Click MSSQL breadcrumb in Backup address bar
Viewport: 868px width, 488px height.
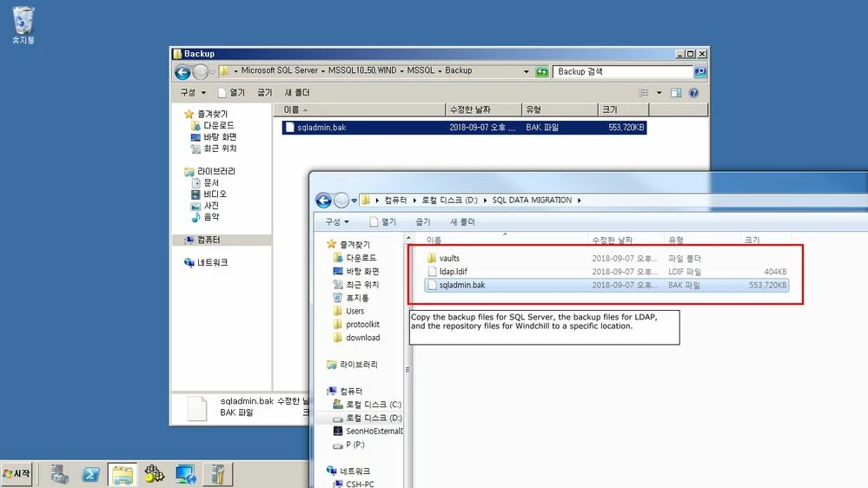(x=421, y=70)
